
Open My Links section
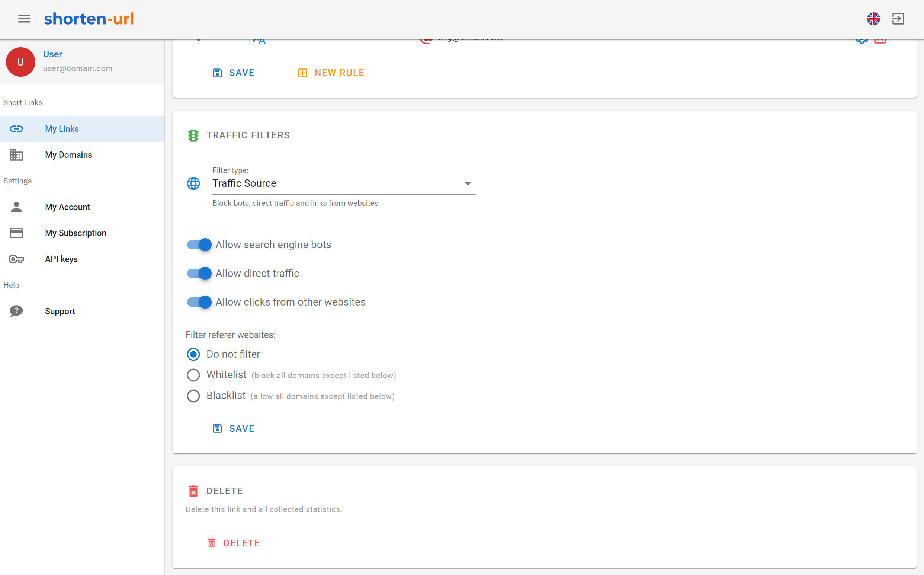point(62,128)
